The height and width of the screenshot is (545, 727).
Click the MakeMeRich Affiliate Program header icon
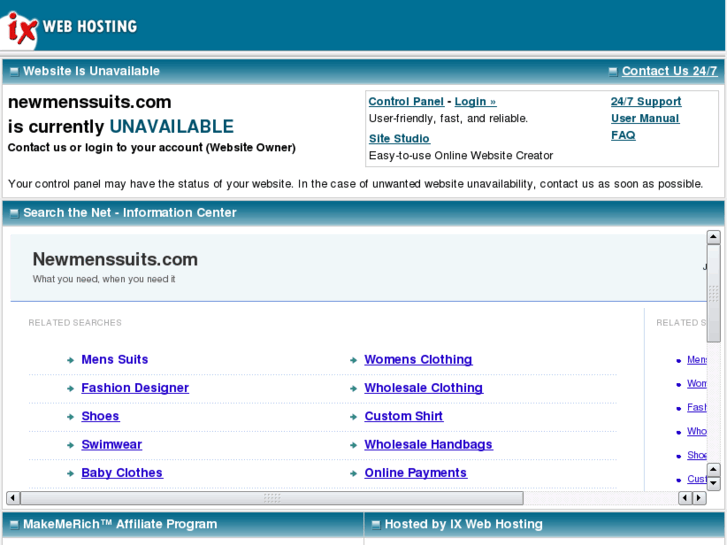(14, 525)
